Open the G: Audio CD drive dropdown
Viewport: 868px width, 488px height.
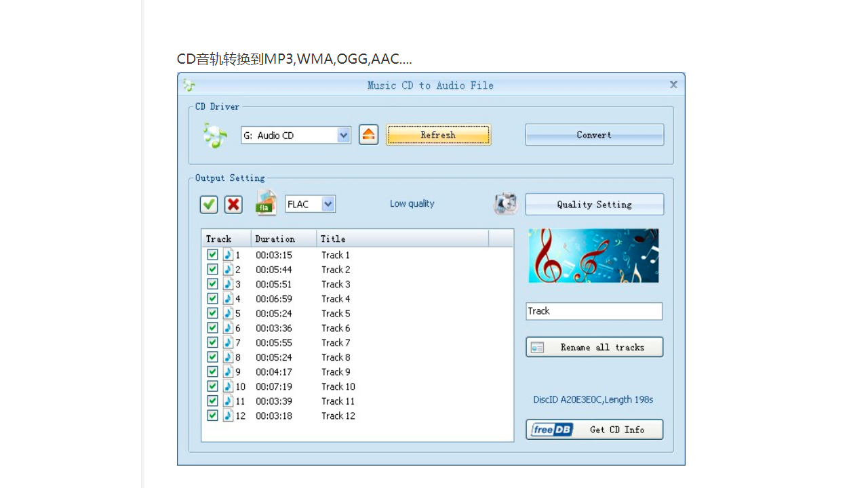pos(343,136)
